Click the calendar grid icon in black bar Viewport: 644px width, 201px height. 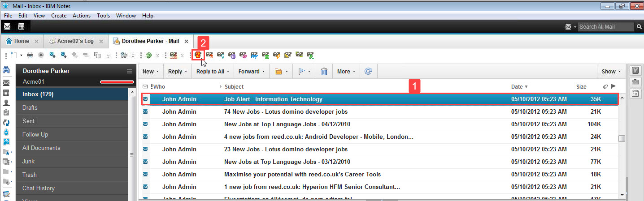(21, 26)
